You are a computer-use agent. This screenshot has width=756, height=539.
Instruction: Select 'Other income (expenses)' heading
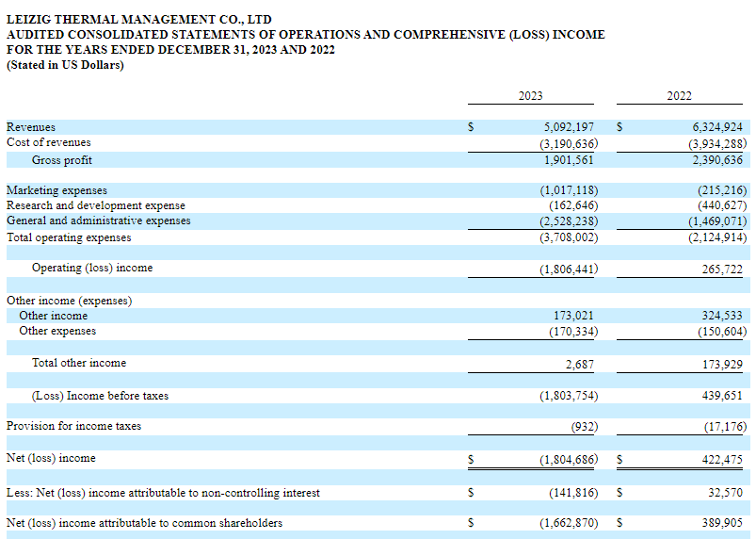pyautogui.click(x=69, y=301)
